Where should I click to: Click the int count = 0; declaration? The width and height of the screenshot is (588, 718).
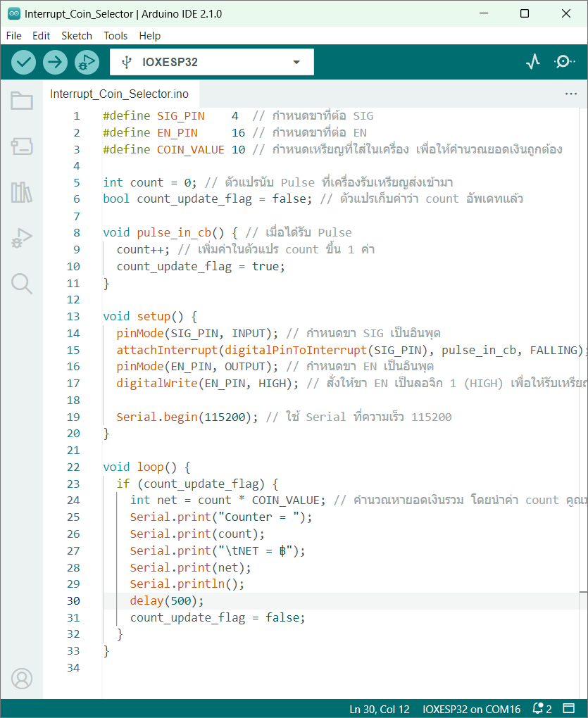click(x=150, y=183)
